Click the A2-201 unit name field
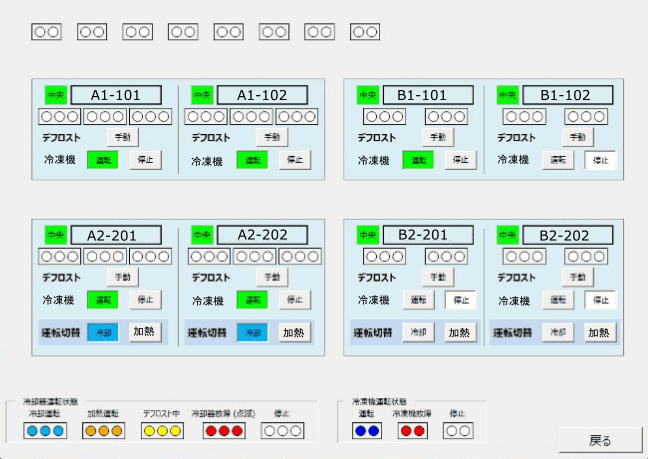The image size is (648, 459). (x=114, y=235)
